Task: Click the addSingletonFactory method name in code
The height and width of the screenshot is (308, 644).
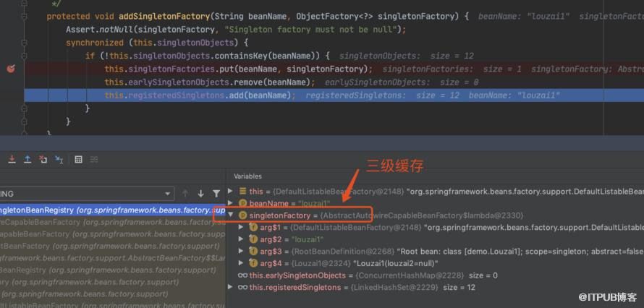Action: coord(164,17)
